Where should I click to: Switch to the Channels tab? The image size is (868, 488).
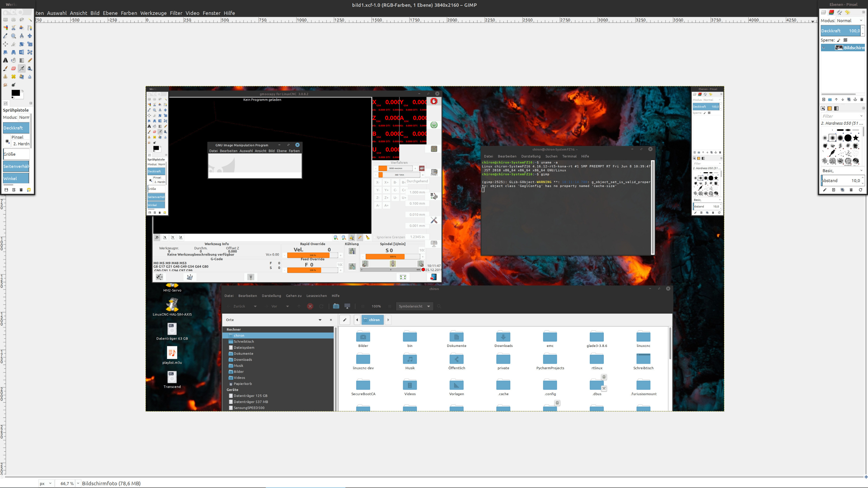(831, 12)
